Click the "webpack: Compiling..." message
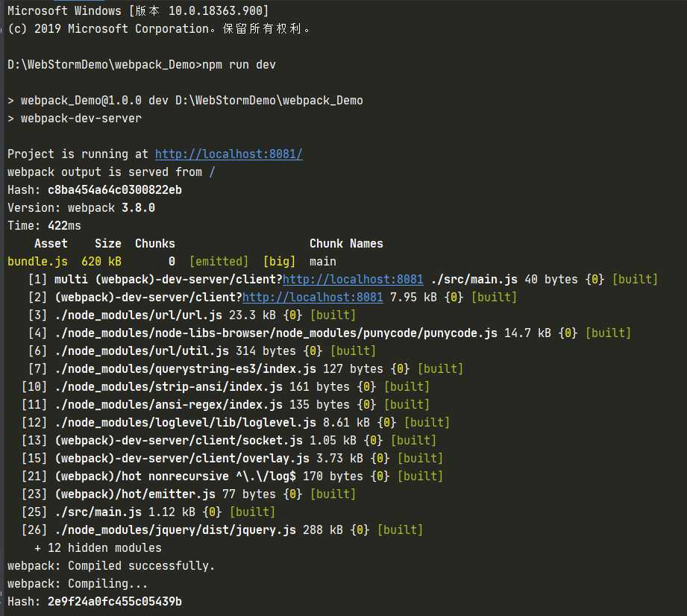The image size is (687, 616). coord(78,584)
